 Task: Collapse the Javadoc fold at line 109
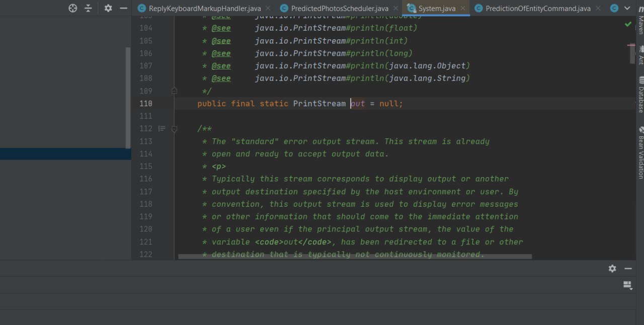(174, 91)
